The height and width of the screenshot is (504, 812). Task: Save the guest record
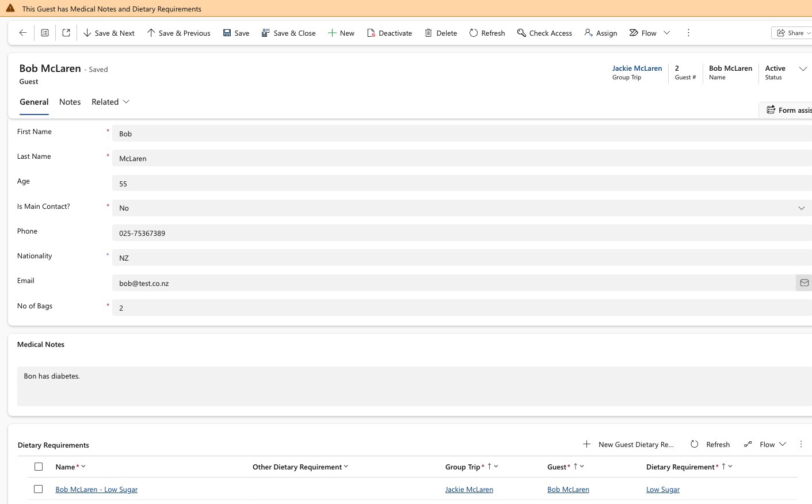point(236,33)
